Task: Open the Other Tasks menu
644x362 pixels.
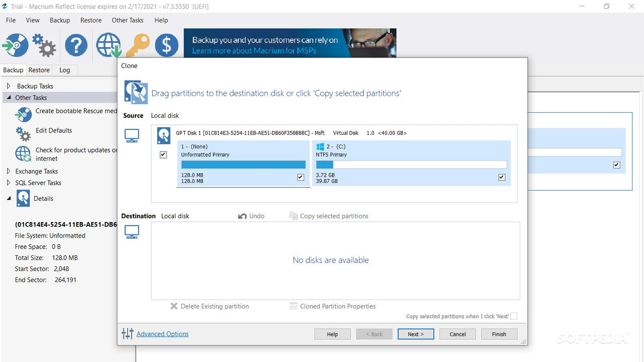Action: pyautogui.click(x=127, y=20)
